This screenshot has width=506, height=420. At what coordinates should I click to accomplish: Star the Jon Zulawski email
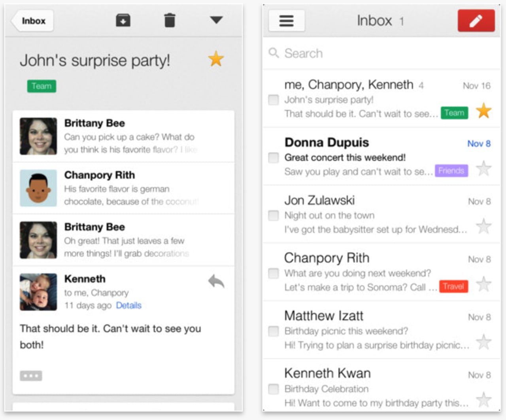point(483,226)
